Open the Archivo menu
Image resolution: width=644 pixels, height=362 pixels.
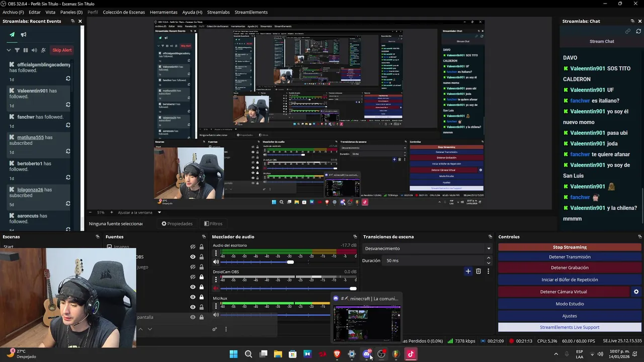click(13, 12)
